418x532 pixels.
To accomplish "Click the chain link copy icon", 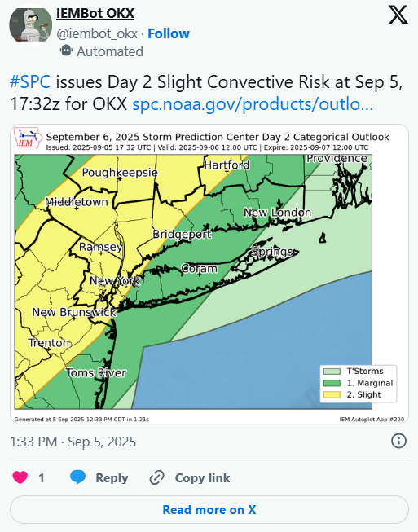I will [x=156, y=477].
